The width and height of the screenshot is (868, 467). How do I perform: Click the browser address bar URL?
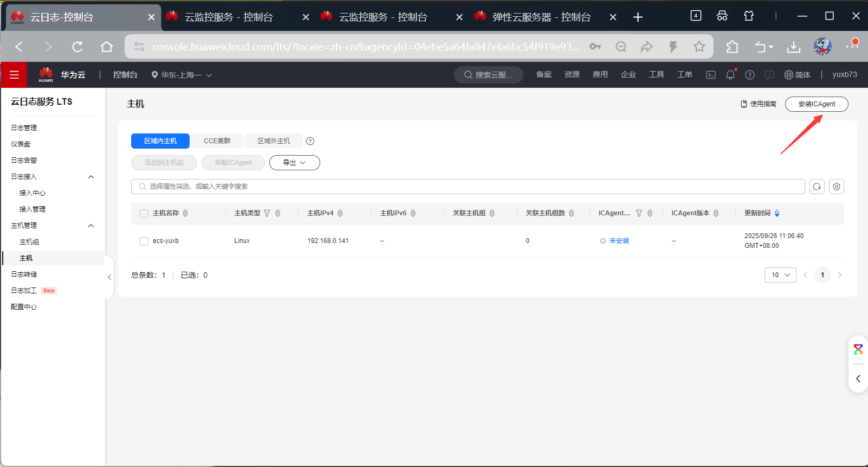click(366, 47)
